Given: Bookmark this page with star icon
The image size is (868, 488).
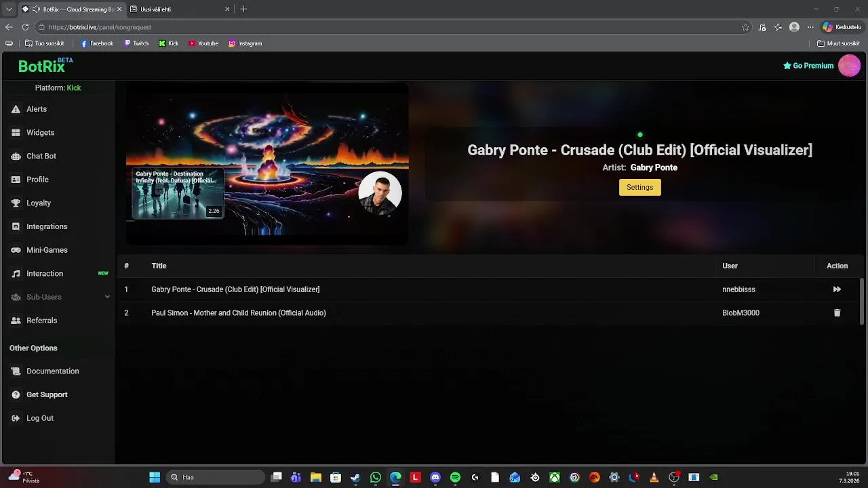Looking at the screenshot, I should [x=745, y=27].
